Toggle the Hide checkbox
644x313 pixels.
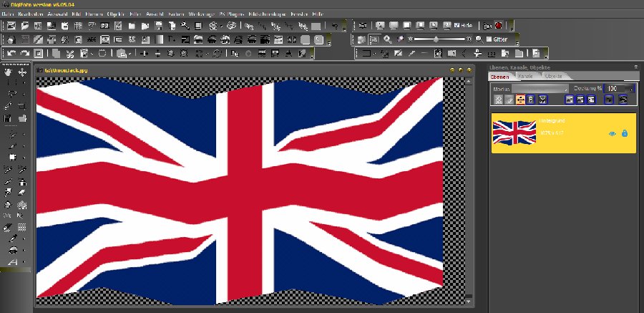(456, 25)
